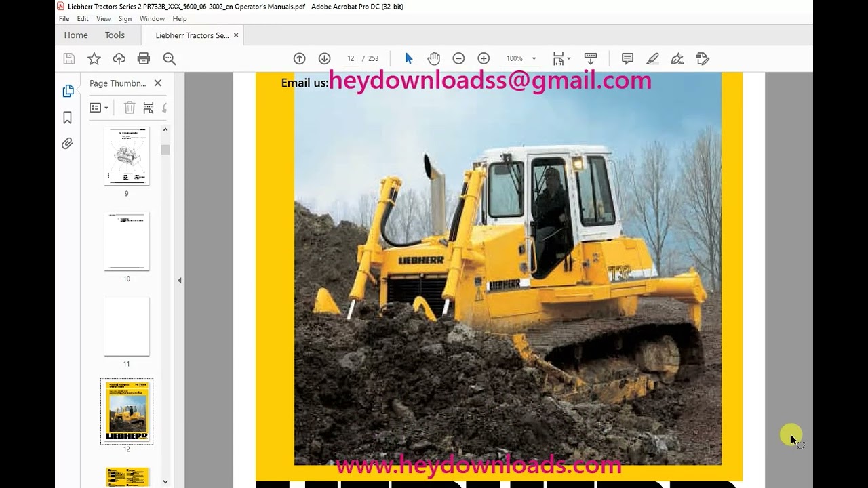
Task: Click the thumbnail panel scrollbar handle
Action: point(165,150)
